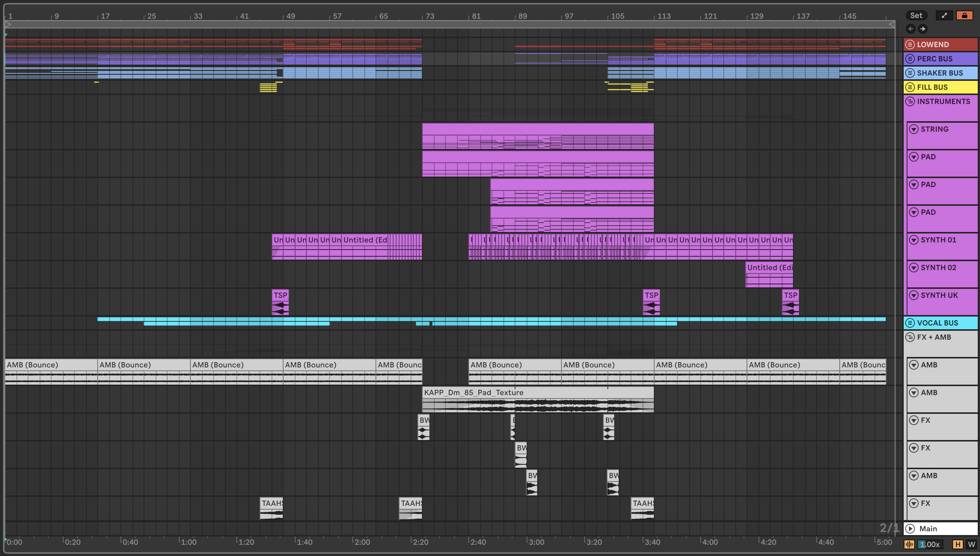The width and height of the screenshot is (980, 556).
Task: Select the FX + AMB track name
Action: (x=934, y=337)
